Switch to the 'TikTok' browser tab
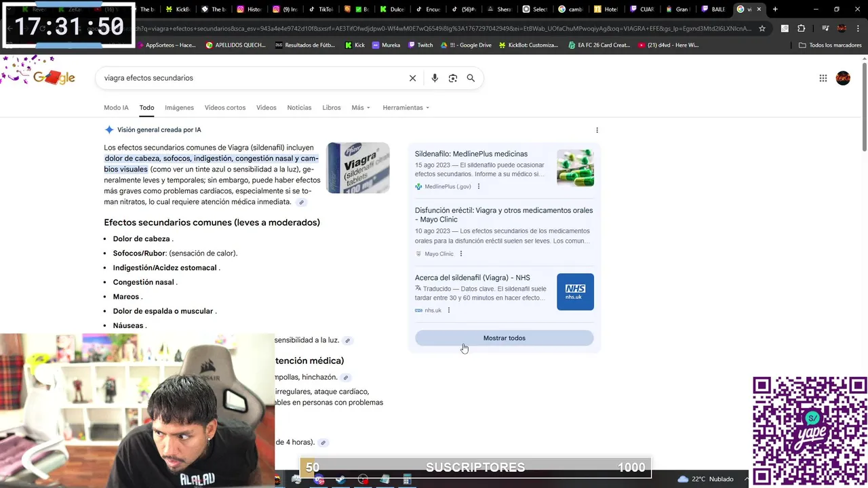The image size is (868, 488). pyautogui.click(x=321, y=9)
